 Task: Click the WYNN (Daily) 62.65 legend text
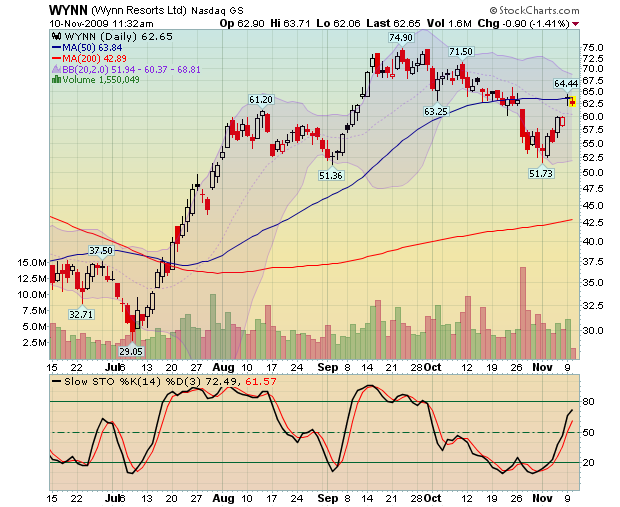118,37
